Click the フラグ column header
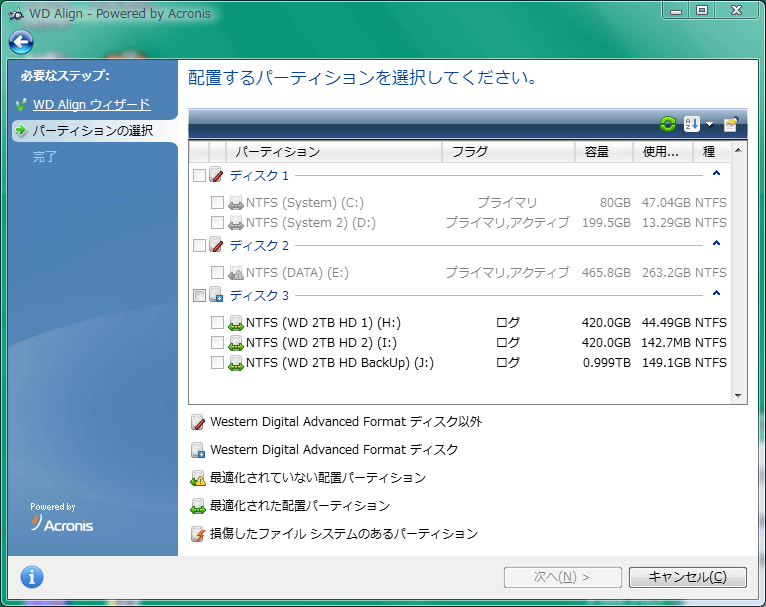This screenshot has height=607, width=766. (508, 152)
